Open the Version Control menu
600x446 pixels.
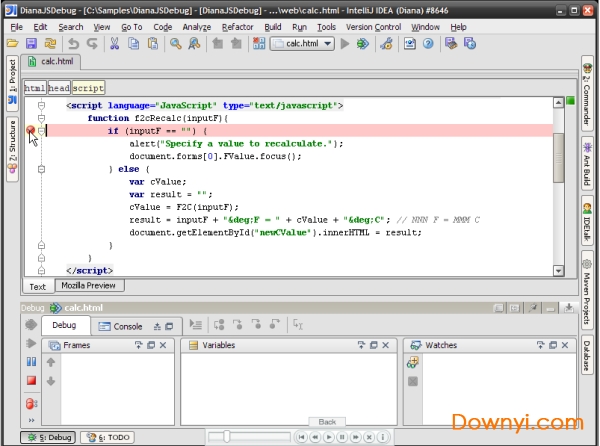click(x=373, y=27)
